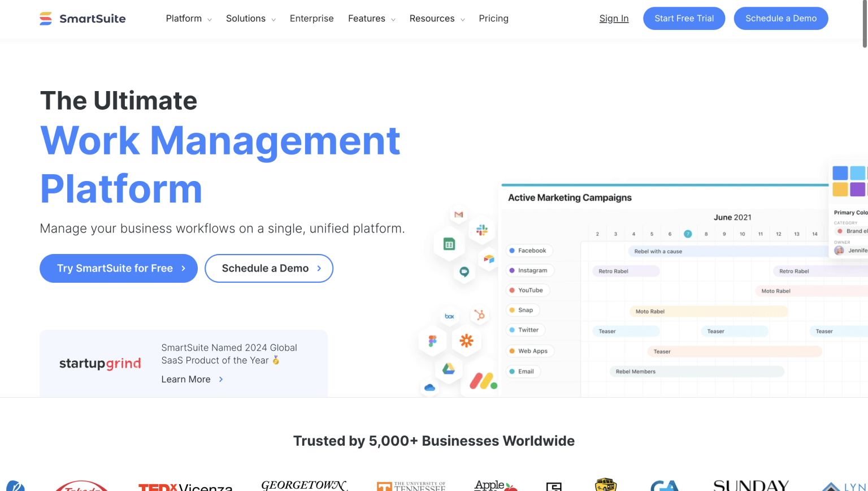Select the Instagram channel pill
868x491 pixels.
click(529, 270)
